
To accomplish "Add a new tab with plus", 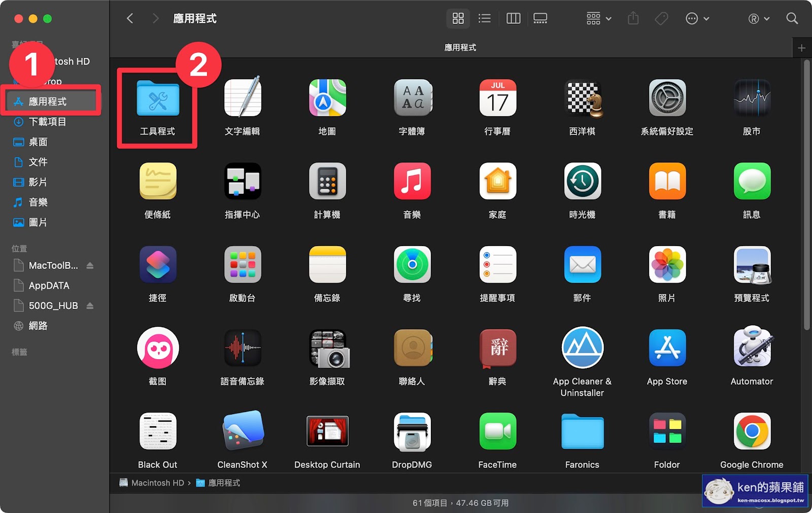I will (x=802, y=48).
